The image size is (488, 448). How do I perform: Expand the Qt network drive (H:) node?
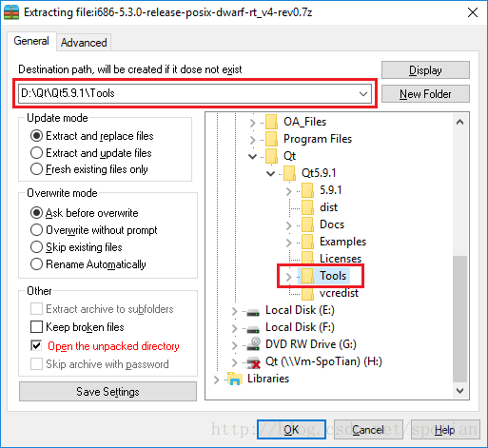(x=235, y=362)
